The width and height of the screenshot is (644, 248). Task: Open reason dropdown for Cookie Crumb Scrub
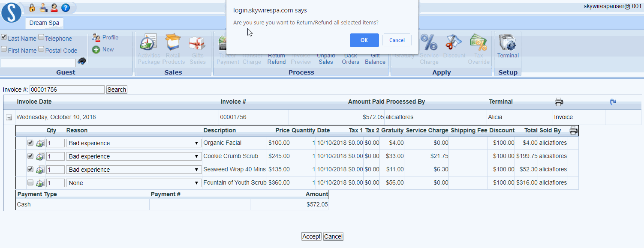133,156
